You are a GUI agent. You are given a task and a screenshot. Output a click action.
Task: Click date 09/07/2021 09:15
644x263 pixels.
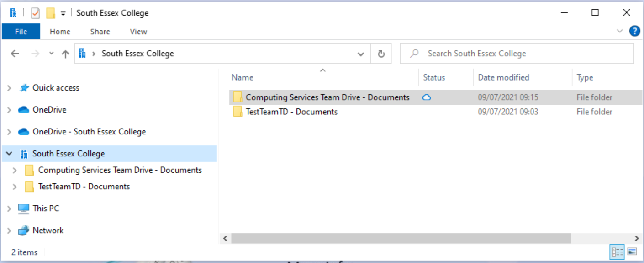pos(508,97)
